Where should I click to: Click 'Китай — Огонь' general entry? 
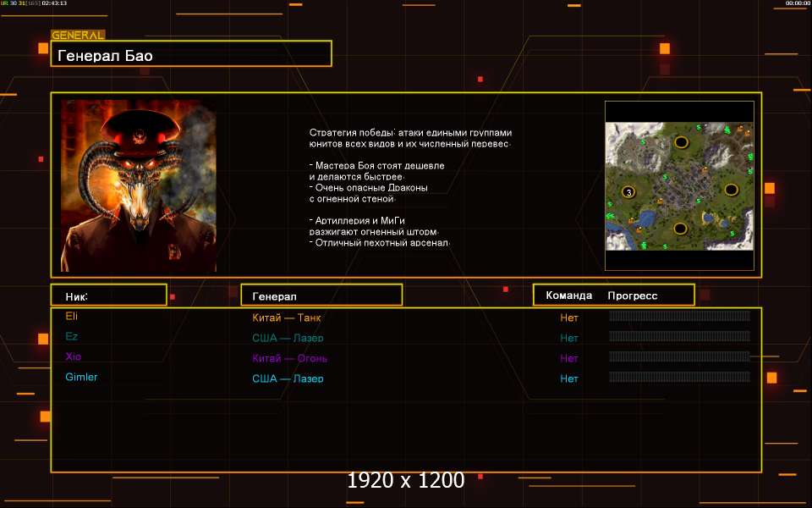(x=289, y=358)
